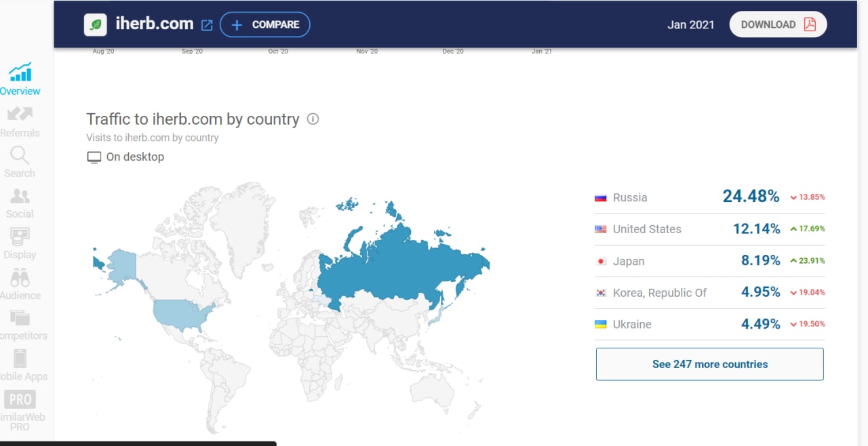Open iherb.com via external link icon
Screen dimensions: 868x446
point(207,25)
